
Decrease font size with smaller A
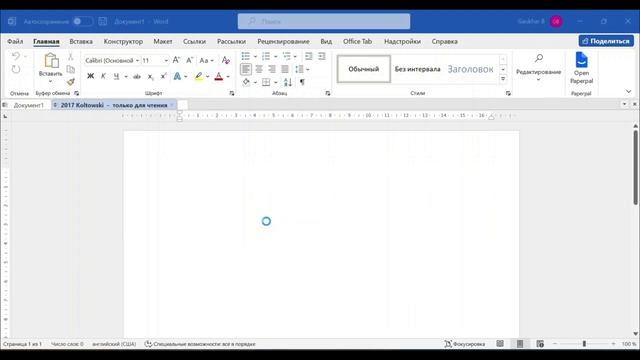click(189, 60)
